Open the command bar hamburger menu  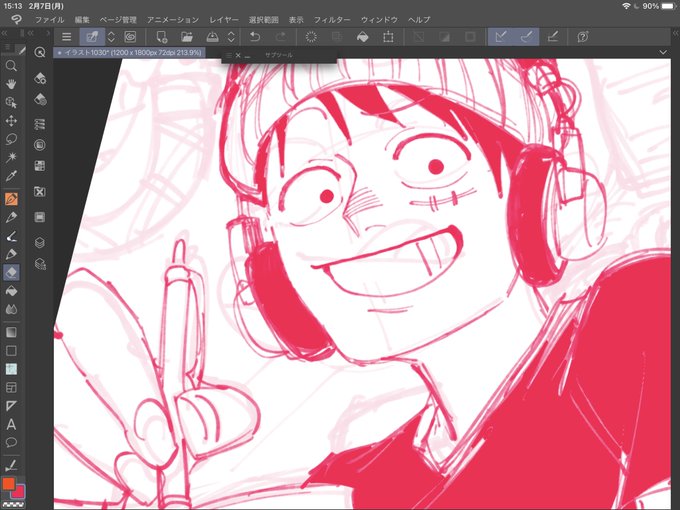point(66,37)
